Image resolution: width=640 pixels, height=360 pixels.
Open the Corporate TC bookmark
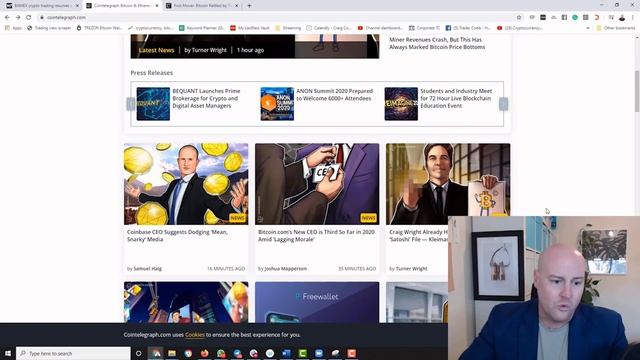point(424,28)
